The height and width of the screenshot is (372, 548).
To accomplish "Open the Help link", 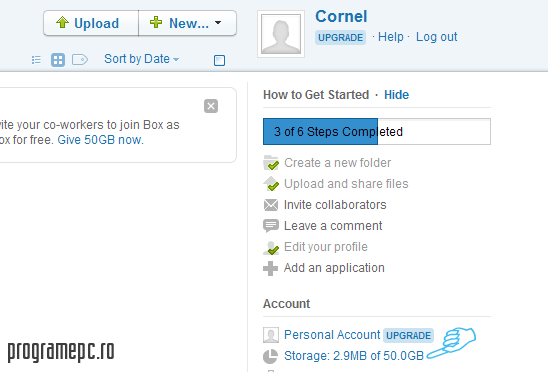I will click(x=391, y=37).
